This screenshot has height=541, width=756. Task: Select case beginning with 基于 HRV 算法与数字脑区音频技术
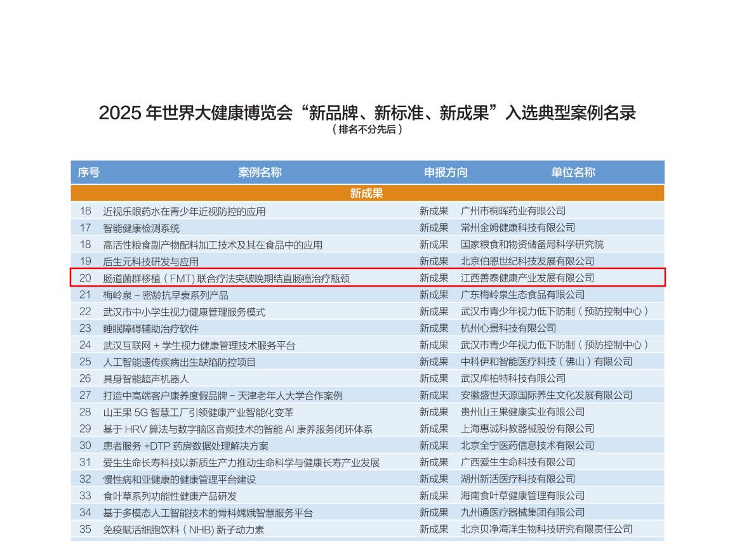(x=237, y=429)
